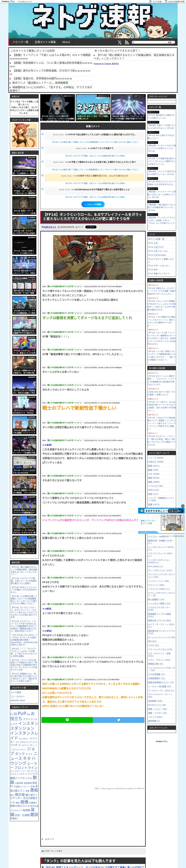
Task: Open Powered by livedoor 相互RSS link
Action: click(x=106, y=63)
